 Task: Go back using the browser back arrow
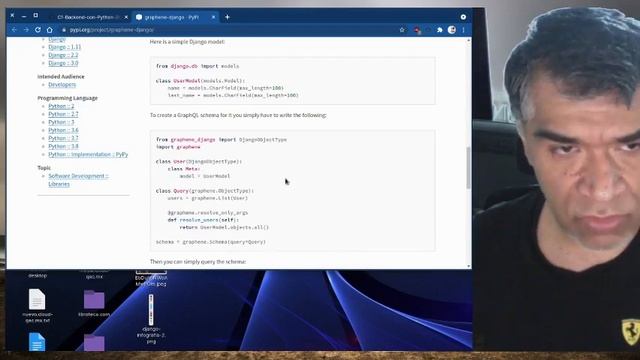pyautogui.click(x=14, y=30)
